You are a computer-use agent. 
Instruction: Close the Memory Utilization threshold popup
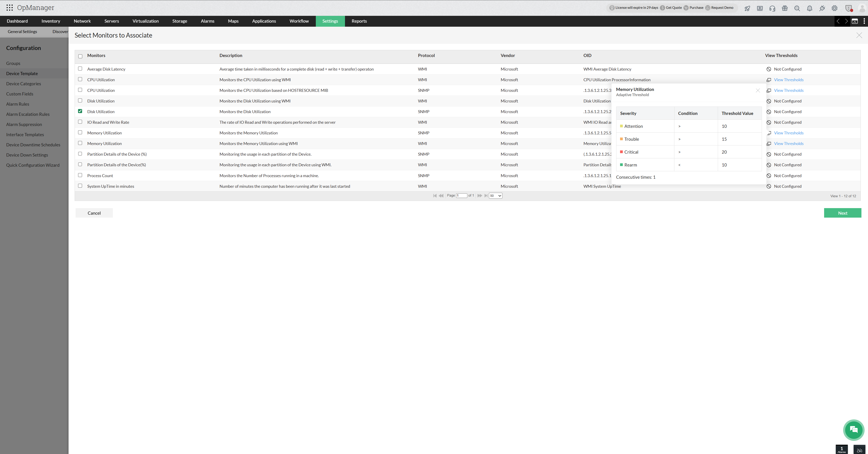pyautogui.click(x=757, y=90)
